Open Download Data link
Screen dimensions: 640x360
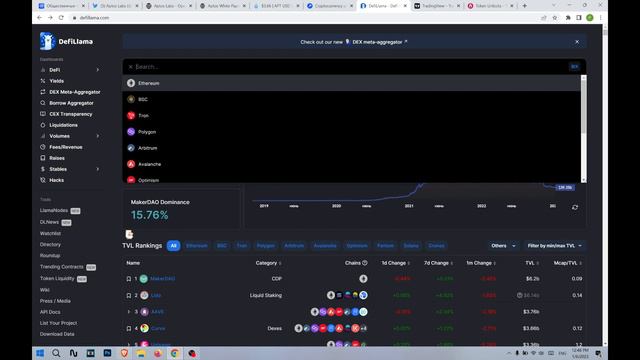[57, 334]
